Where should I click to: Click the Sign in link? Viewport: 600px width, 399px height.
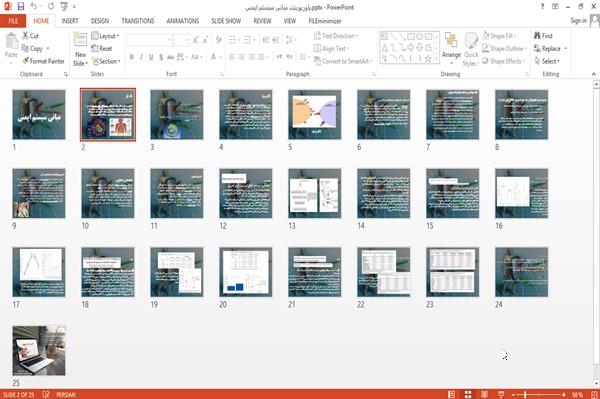pos(578,21)
